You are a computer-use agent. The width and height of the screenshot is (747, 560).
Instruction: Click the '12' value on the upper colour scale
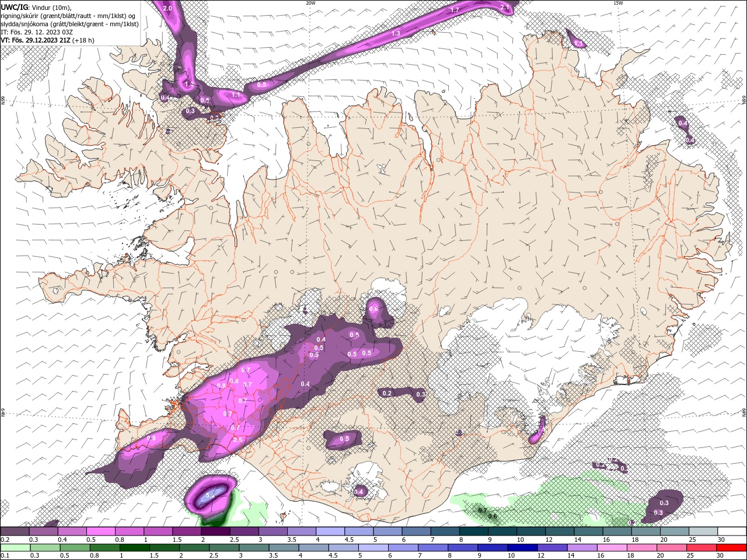549,540
